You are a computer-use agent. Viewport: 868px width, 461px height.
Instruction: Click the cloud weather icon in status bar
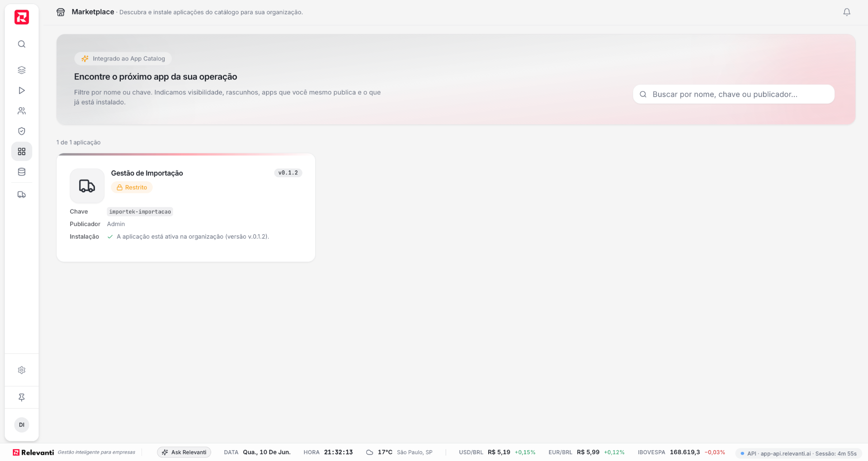coord(369,452)
